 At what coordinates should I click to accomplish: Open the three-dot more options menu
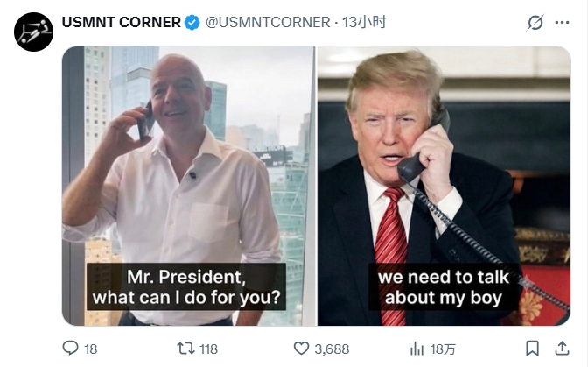point(562,23)
